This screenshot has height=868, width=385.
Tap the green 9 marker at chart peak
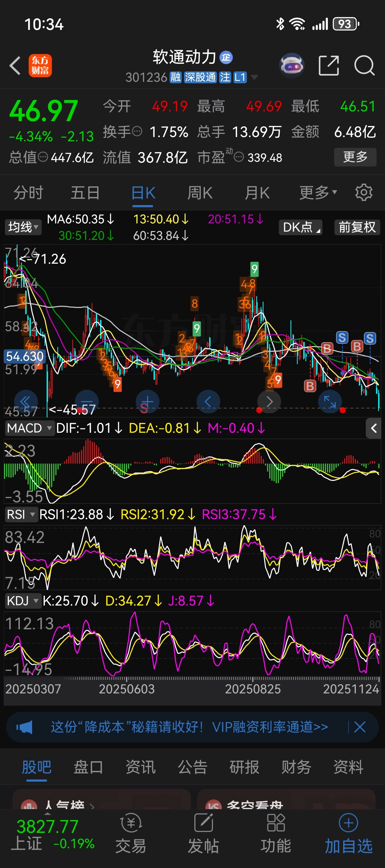255,269
